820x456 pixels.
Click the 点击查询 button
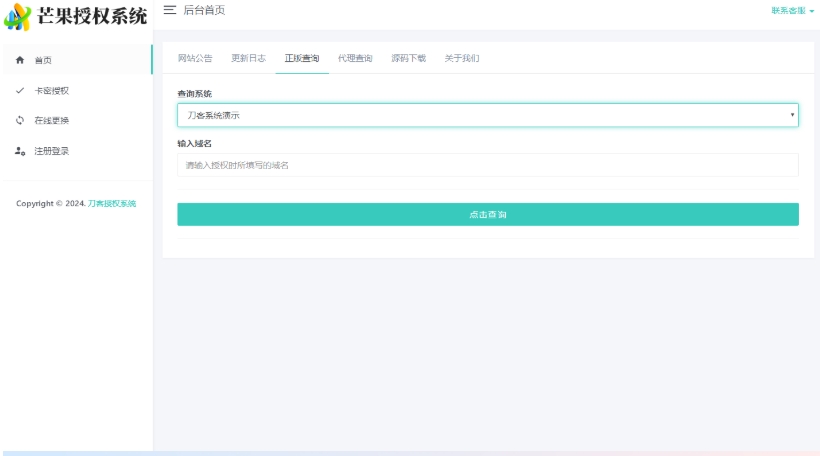(x=487, y=214)
